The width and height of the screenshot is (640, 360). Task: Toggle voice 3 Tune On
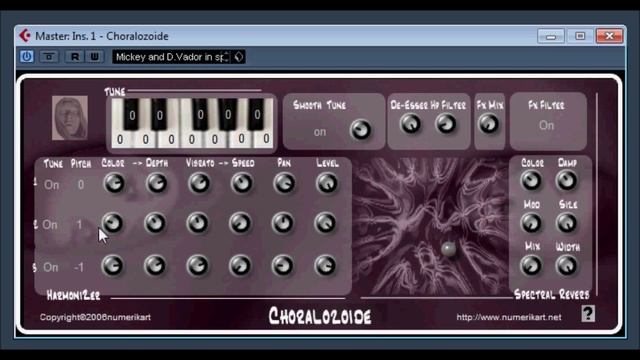tap(51, 267)
